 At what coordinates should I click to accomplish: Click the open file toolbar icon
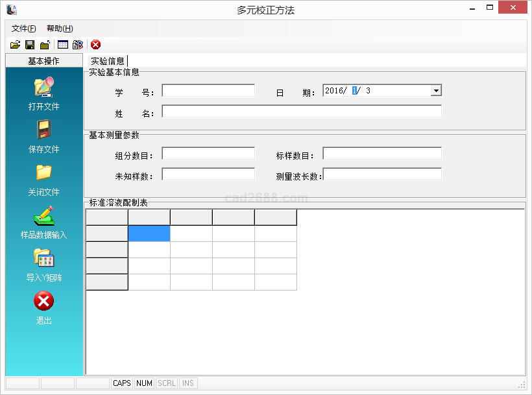tap(16, 45)
